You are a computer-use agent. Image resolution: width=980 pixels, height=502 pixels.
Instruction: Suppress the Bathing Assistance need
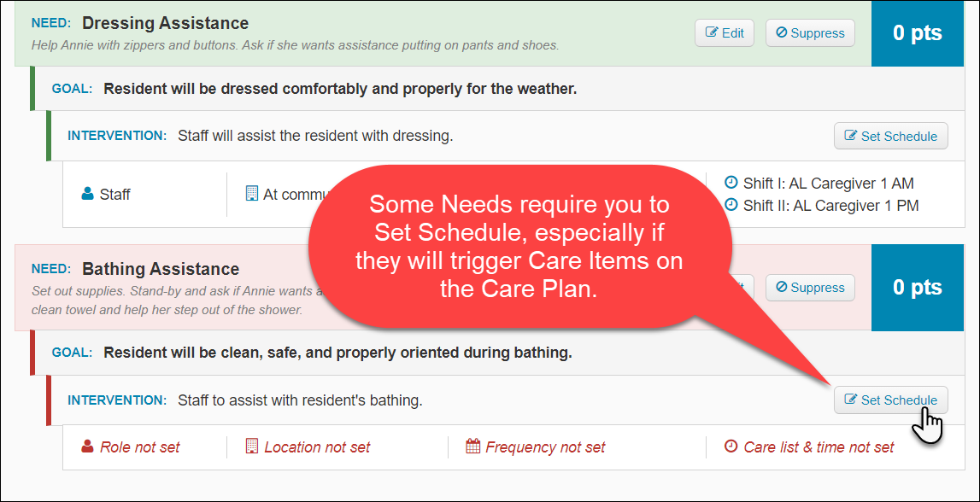click(x=810, y=288)
